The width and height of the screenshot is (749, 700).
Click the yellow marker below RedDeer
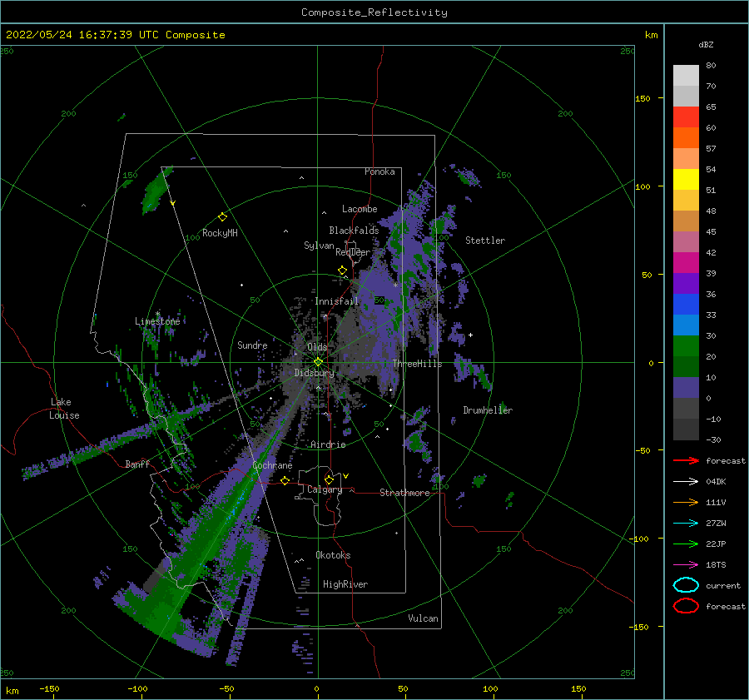pyautogui.click(x=342, y=271)
